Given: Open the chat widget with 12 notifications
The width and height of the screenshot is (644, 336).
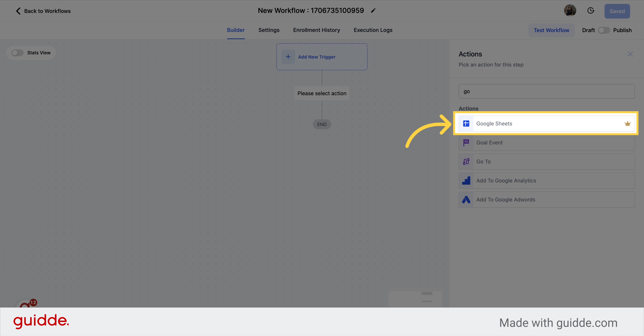Looking at the screenshot, I should pyautogui.click(x=26, y=304).
